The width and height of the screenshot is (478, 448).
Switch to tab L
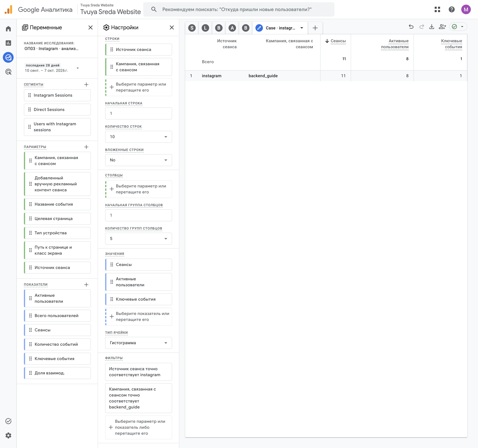coord(205,28)
